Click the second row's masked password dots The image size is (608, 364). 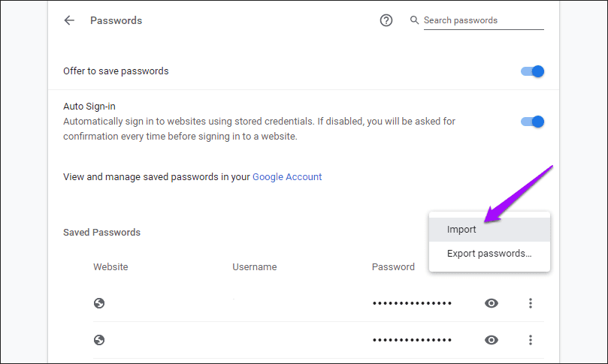(x=412, y=340)
